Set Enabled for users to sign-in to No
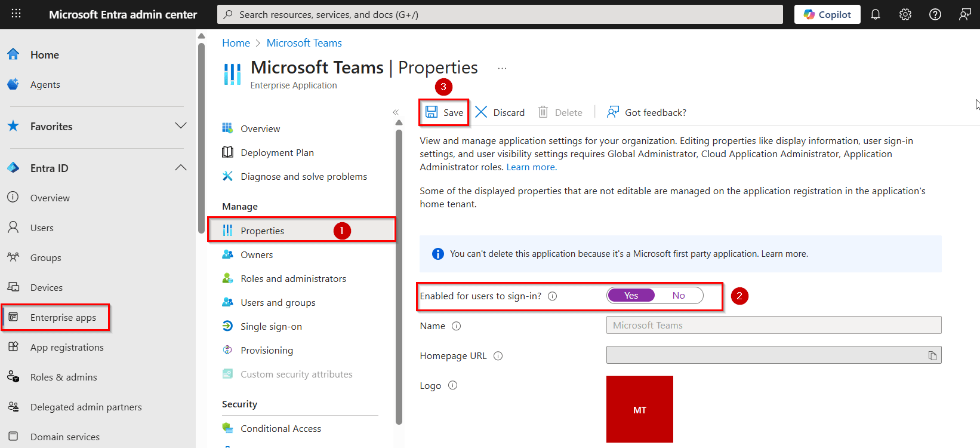 pyautogui.click(x=679, y=296)
